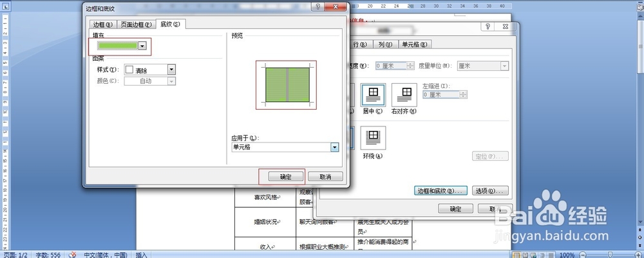Open the 填充 fill color dropdown
Viewport: 644px width, 258px height.
point(142,46)
